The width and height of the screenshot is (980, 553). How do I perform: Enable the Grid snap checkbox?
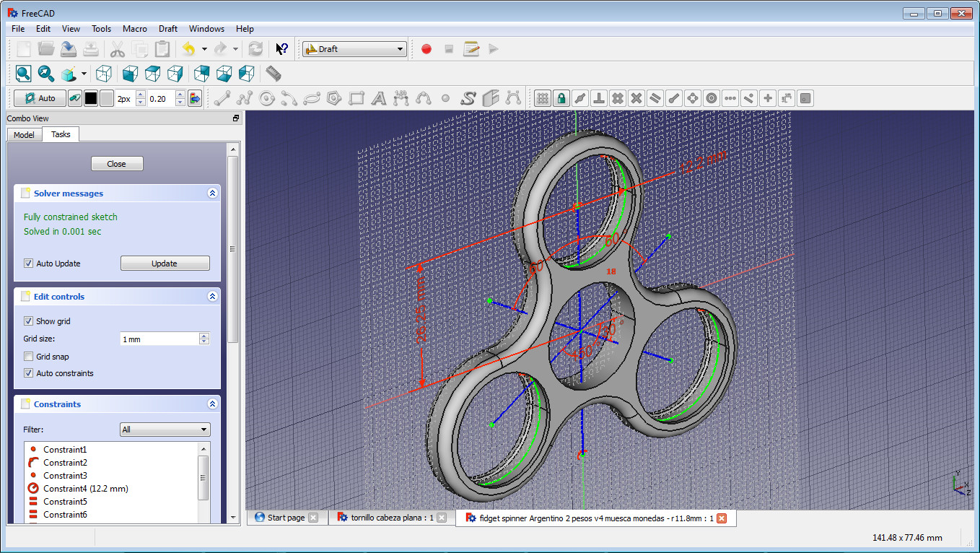point(28,357)
